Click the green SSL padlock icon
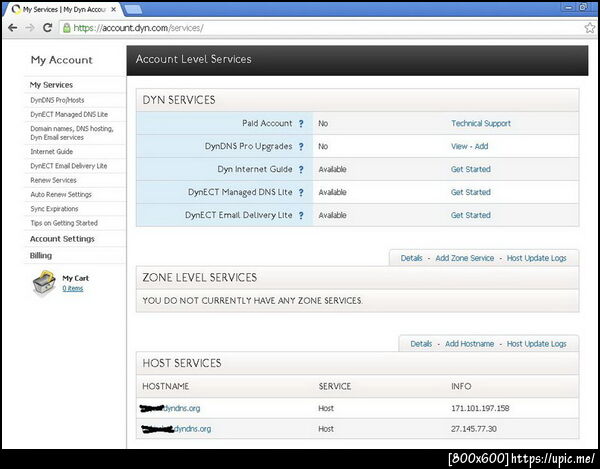 [67, 28]
